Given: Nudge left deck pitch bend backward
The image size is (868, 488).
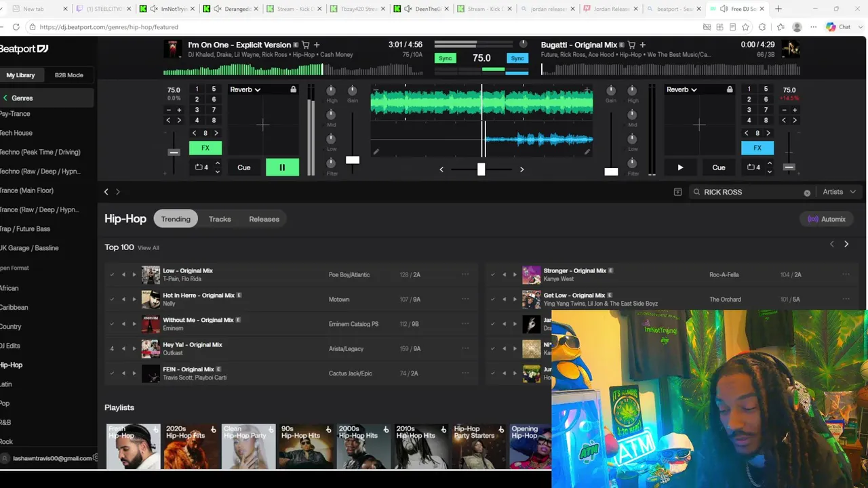Looking at the screenshot, I should point(169,121).
